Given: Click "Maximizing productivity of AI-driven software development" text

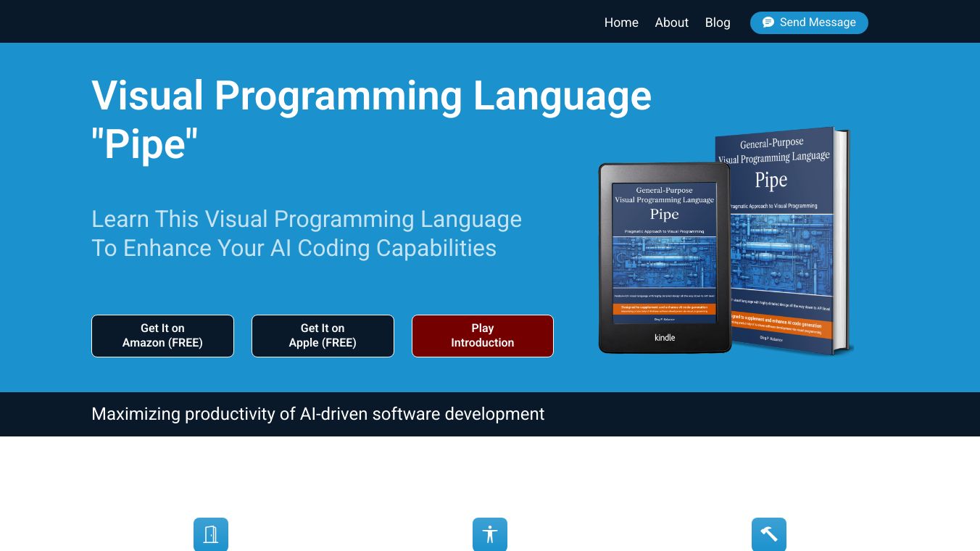Looking at the screenshot, I should [317, 414].
